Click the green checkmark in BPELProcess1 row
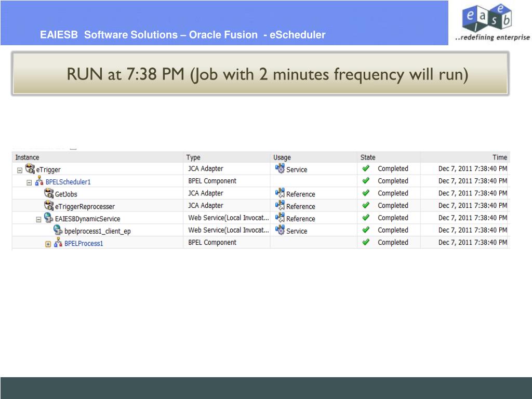Viewport: 532px width, 399px height. (x=366, y=242)
